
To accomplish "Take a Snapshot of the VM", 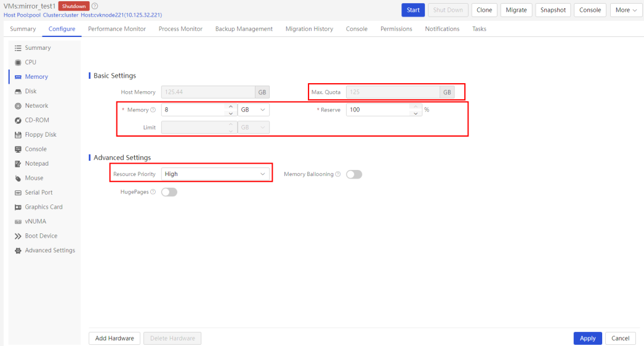I will [553, 10].
